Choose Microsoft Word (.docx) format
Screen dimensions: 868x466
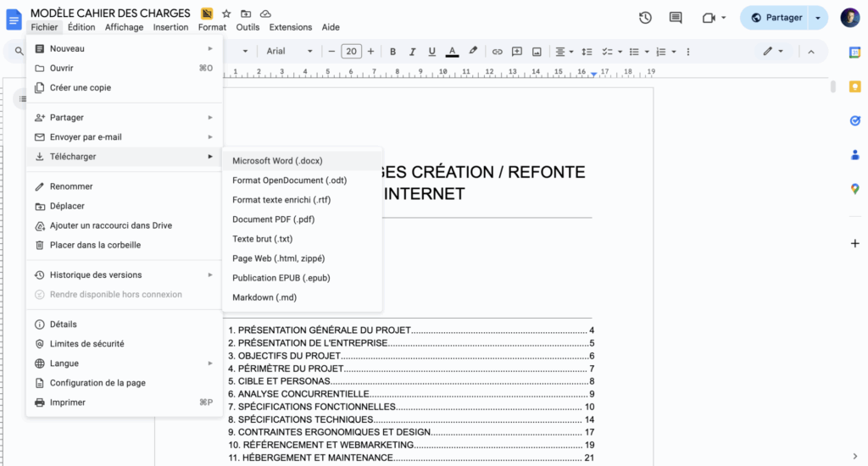tap(277, 160)
